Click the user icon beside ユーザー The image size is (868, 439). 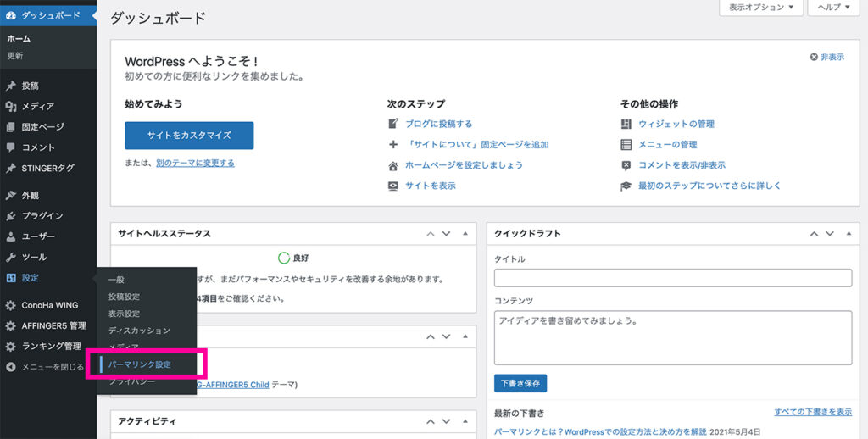pos(10,236)
